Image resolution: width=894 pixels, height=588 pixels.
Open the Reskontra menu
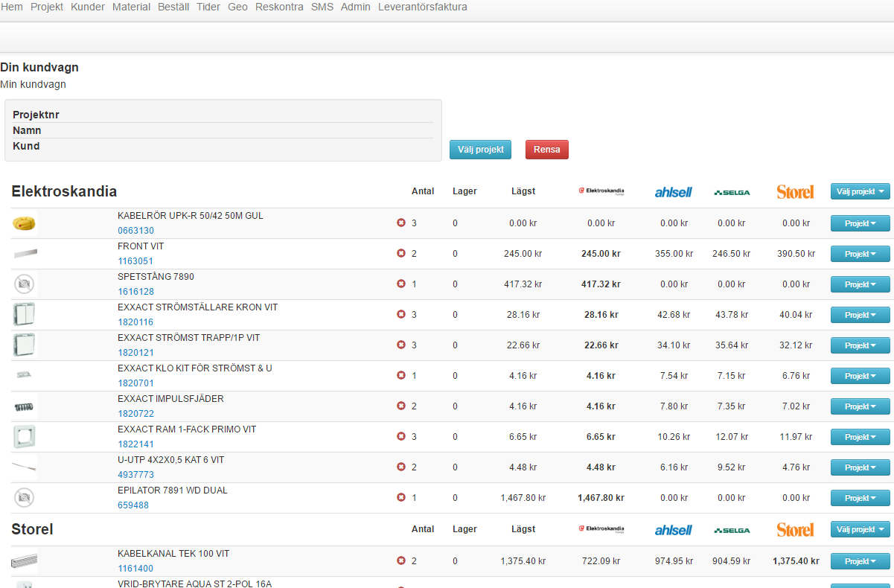[x=279, y=7]
